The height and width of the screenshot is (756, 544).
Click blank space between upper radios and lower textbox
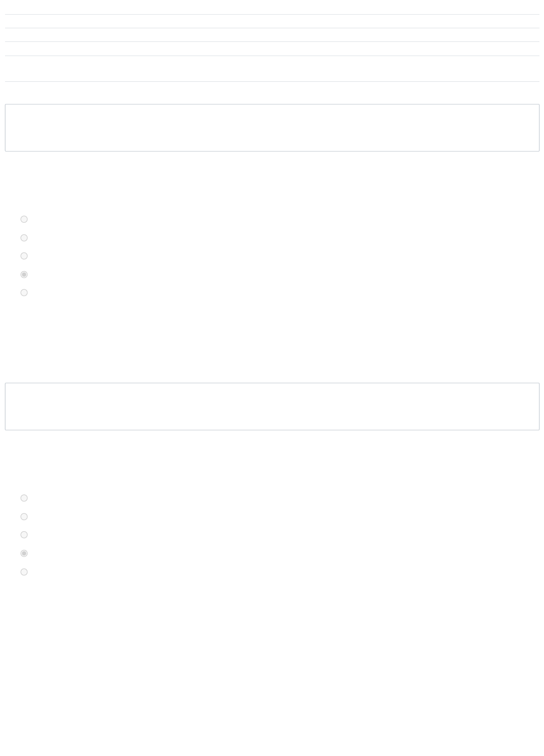[272, 339]
